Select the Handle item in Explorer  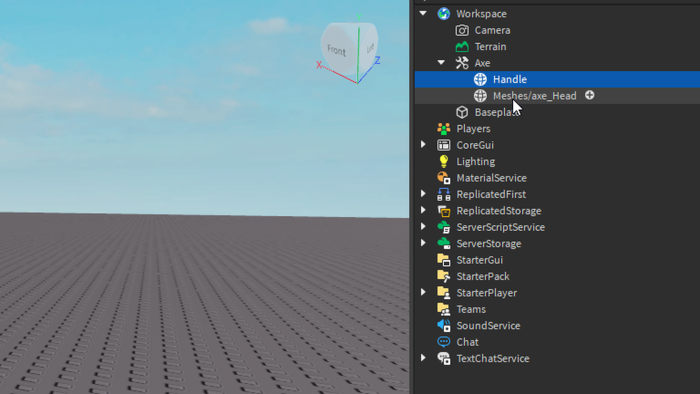click(557, 79)
